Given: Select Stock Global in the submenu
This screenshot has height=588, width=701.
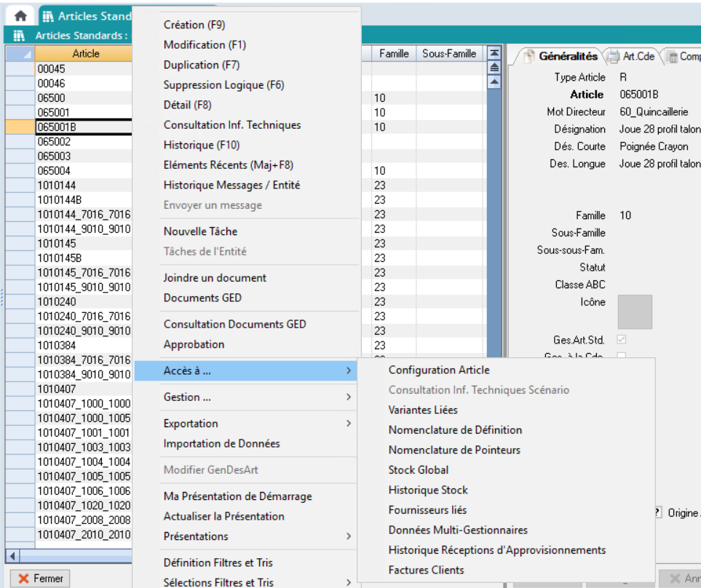Looking at the screenshot, I should 419,470.
